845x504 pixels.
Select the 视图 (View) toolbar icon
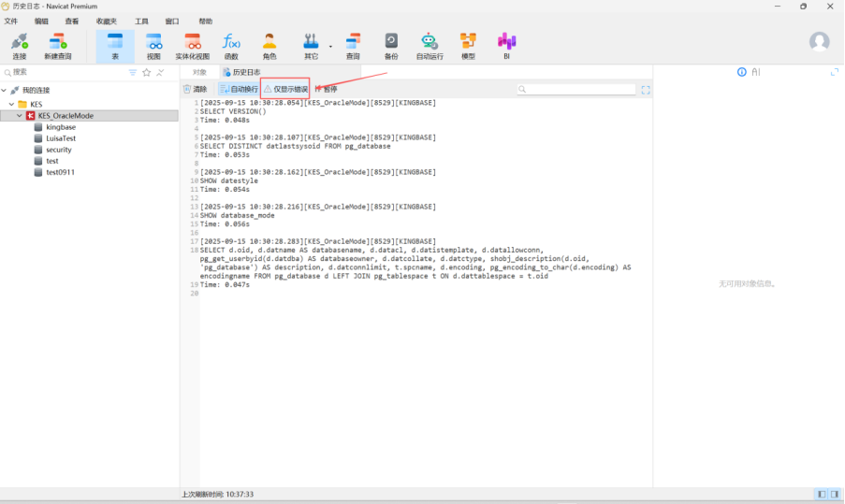click(153, 45)
